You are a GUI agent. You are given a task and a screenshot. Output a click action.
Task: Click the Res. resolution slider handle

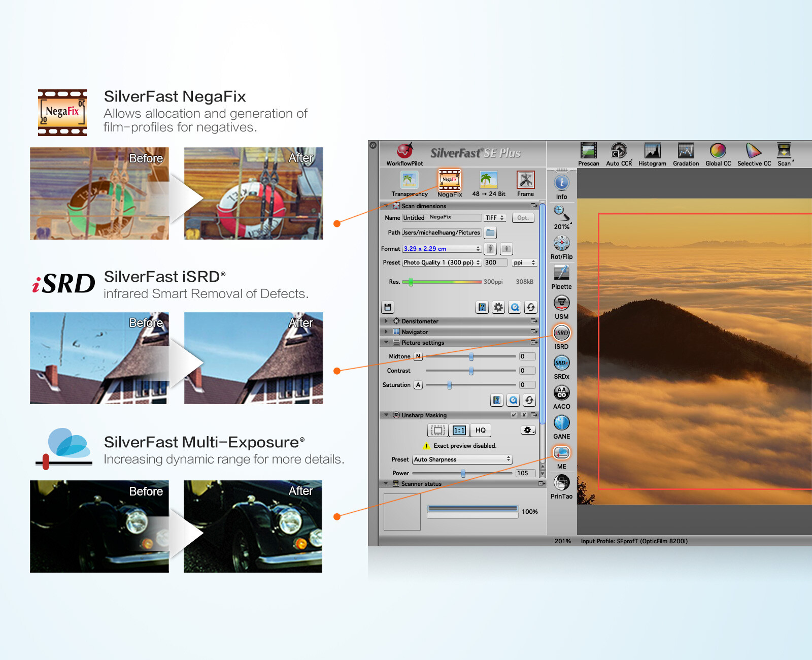tap(411, 282)
